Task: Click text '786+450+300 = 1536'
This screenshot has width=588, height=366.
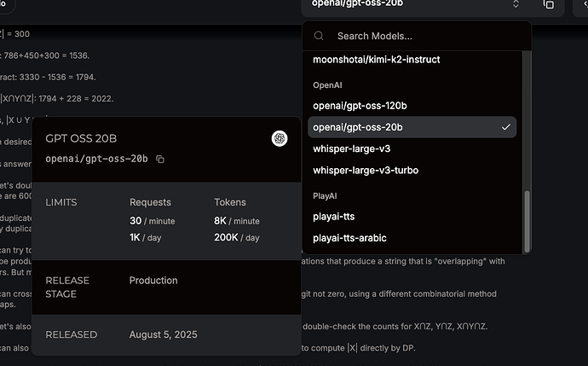Action: tap(47, 55)
